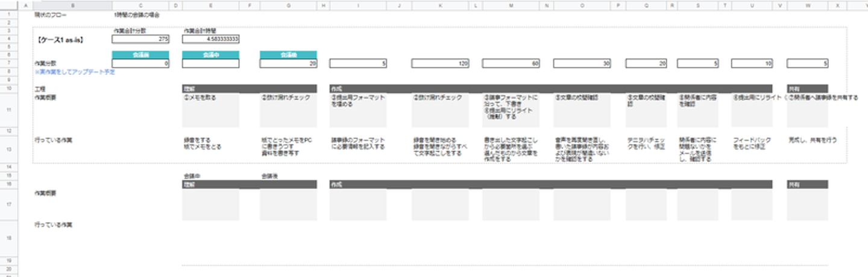868x277 pixels.
Task: Select column B header
Action: (x=72, y=5)
